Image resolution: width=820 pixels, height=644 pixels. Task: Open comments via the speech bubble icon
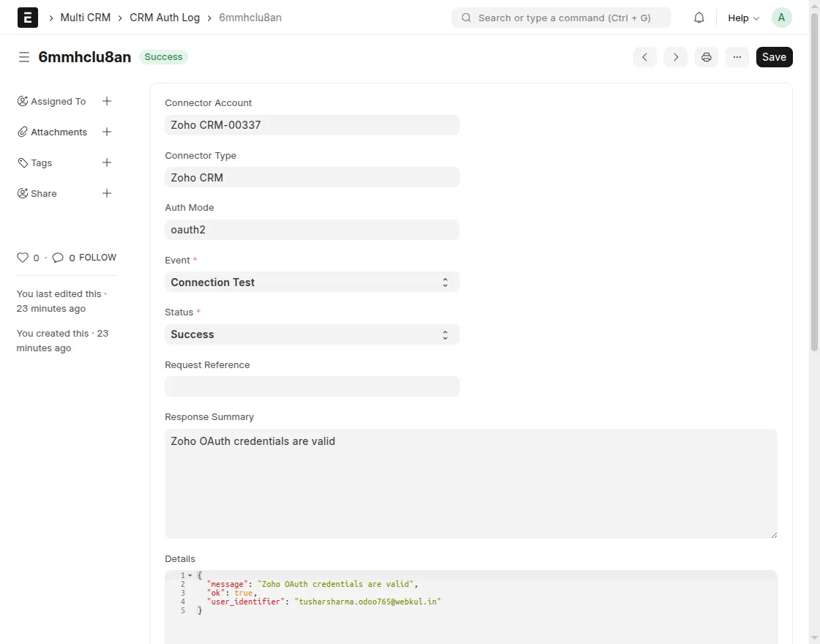[x=58, y=257]
